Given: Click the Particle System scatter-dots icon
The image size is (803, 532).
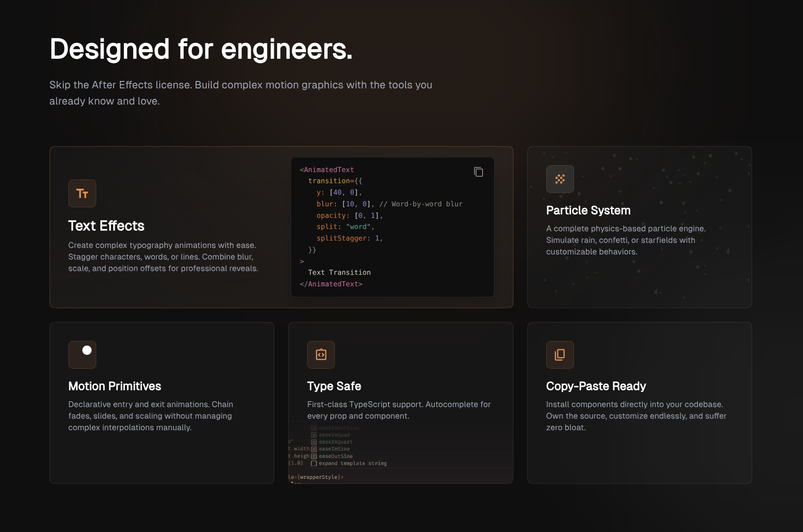Looking at the screenshot, I should (560, 179).
